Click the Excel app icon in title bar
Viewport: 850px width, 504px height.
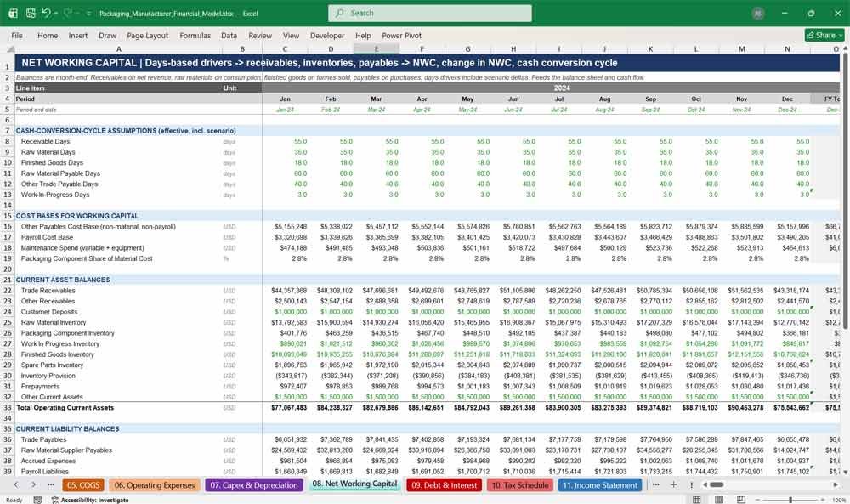13,13
